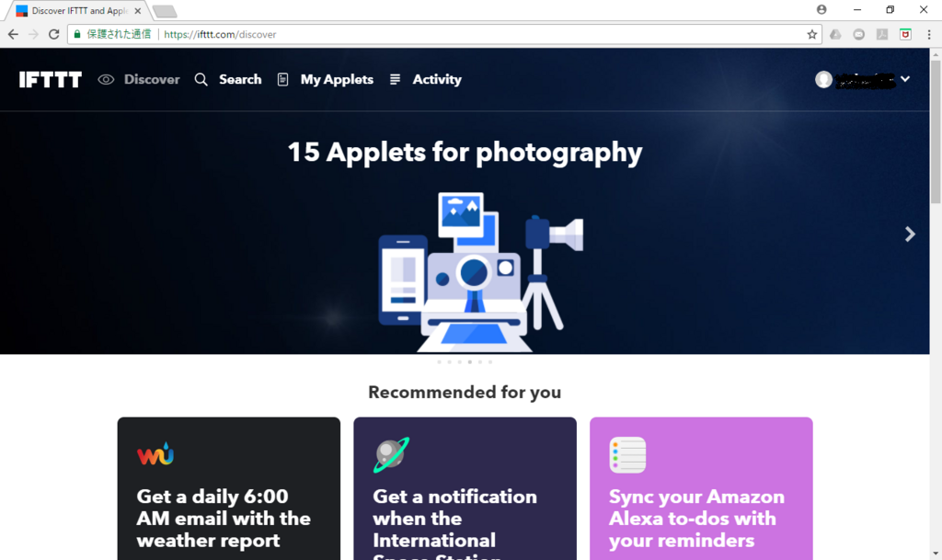Screen dimensions: 942x560
Task: Click the Discover eye icon
Action: [x=106, y=80]
